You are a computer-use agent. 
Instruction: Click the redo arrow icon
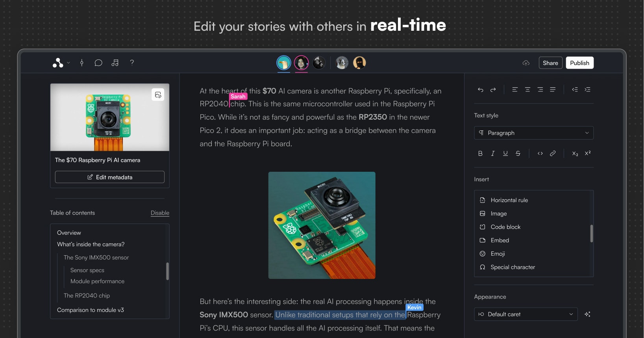pos(493,90)
